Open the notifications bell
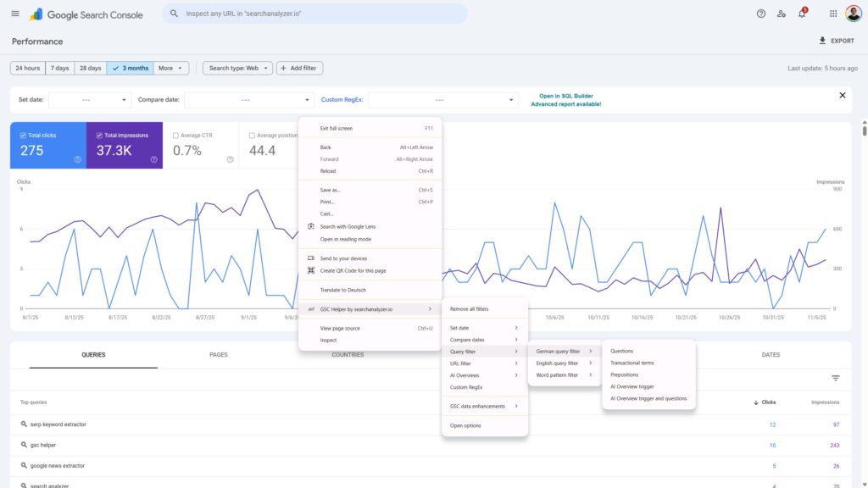The image size is (868, 488). pyautogui.click(x=802, y=14)
